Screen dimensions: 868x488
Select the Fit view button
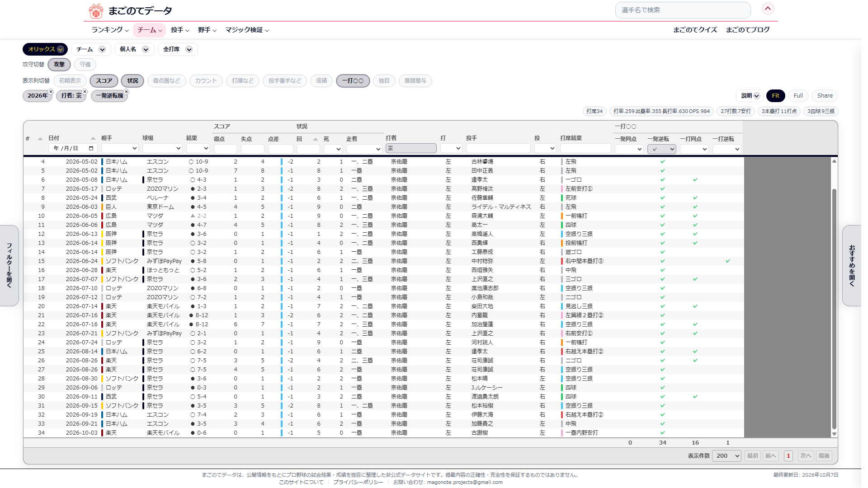coord(775,96)
